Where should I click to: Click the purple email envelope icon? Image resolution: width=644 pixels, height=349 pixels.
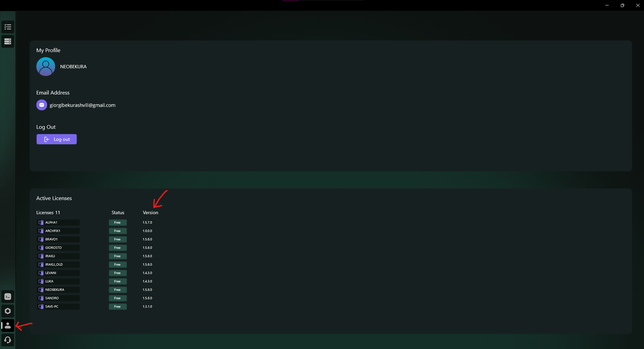[41, 105]
